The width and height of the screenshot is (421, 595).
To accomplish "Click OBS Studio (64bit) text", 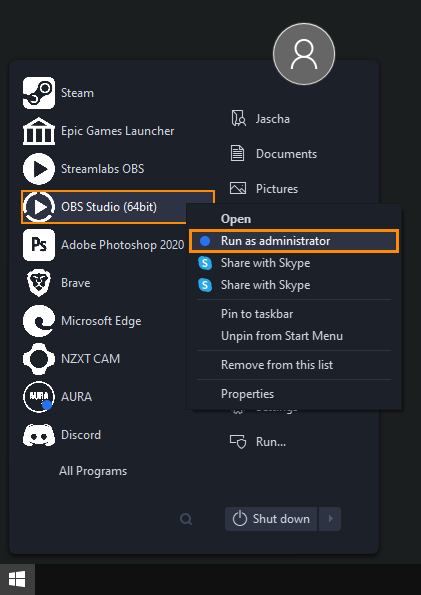I will [109, 207].
